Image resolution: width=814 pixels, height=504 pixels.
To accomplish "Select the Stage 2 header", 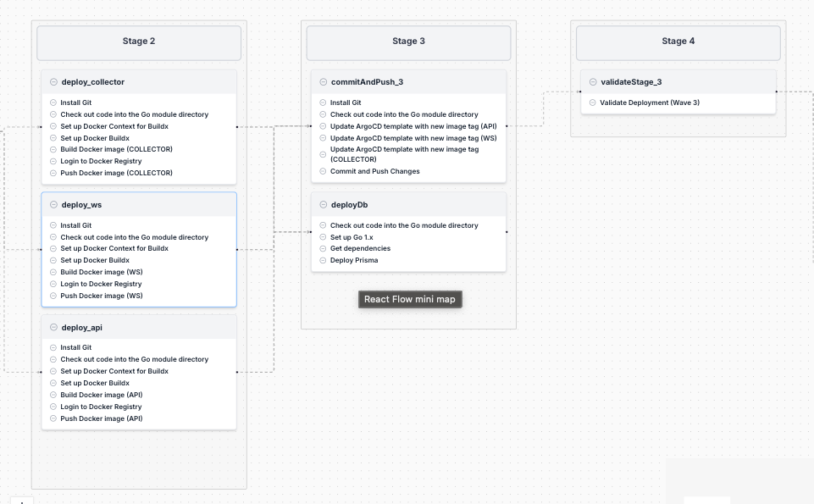I will (139, 42).
